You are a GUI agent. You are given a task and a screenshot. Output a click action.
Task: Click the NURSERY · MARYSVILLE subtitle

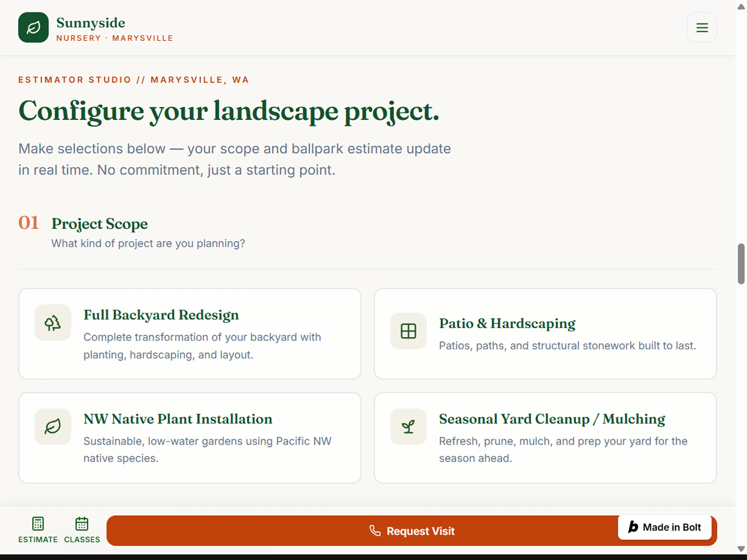pos(115,38)
